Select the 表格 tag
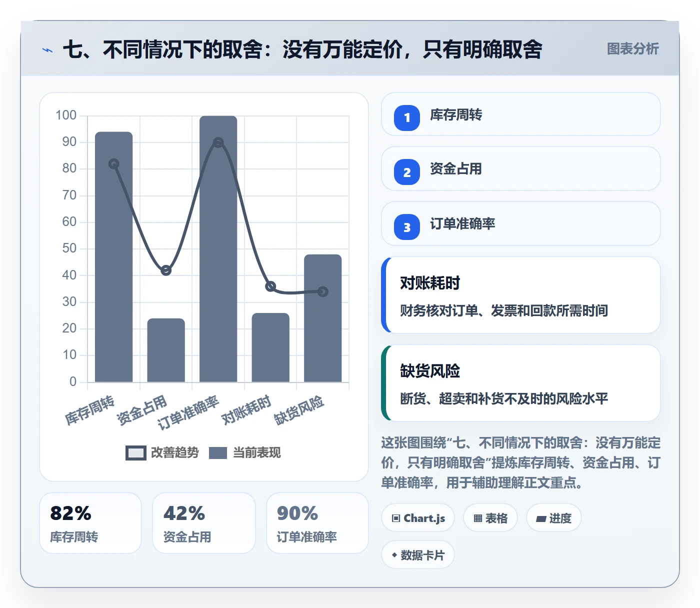Image resolution: width=700 pixels, height=608 pixels. pos(490,518)
